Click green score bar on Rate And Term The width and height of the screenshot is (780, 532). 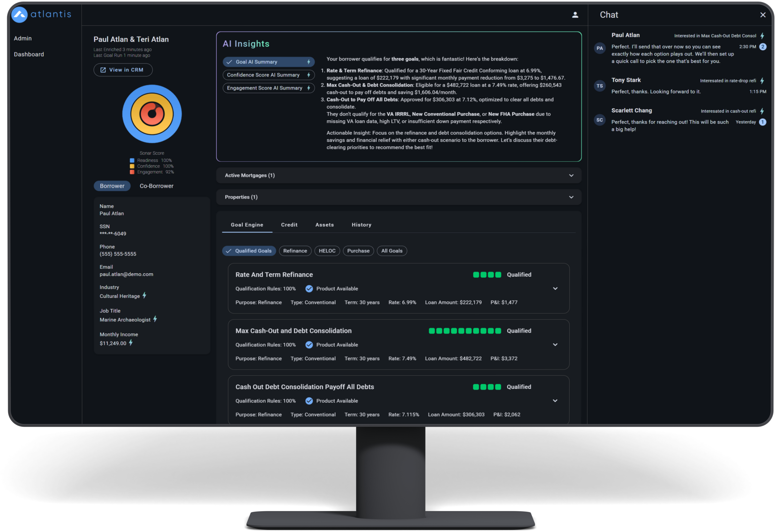coord(487,275)
